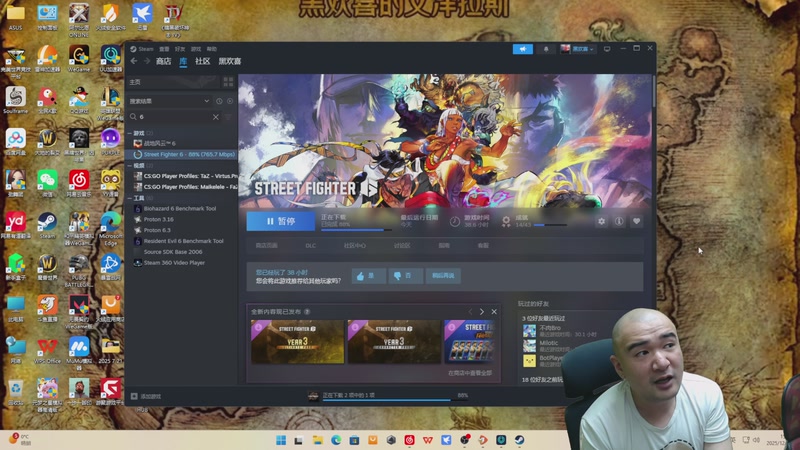Go forward with Steam forward arrow
This screenshot has height=450, width=800.
click(147, 61)
